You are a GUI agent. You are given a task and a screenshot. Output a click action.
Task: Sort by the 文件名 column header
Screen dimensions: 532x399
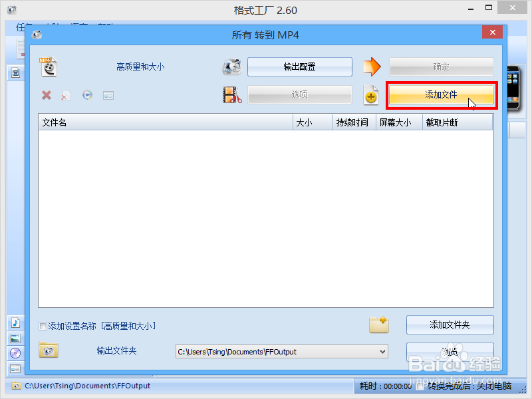166,122
